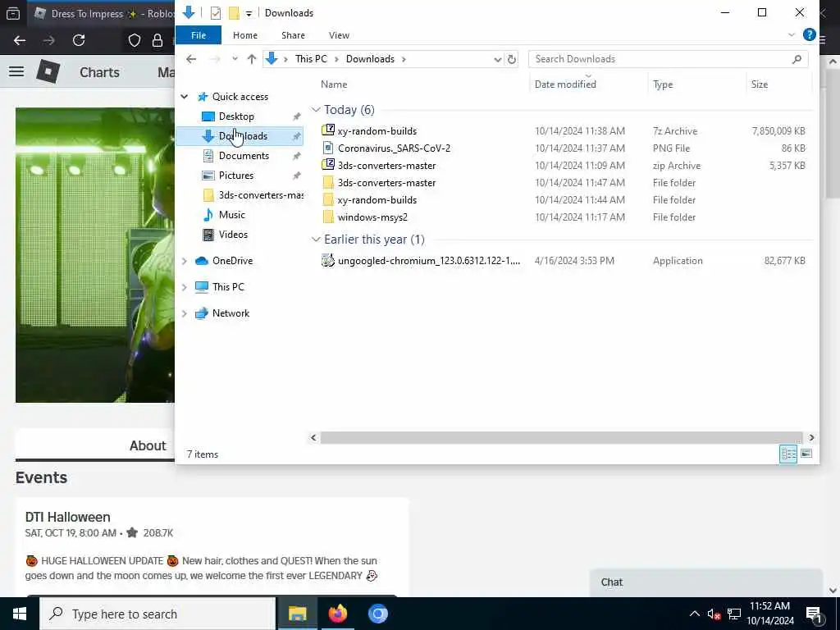840x630 pixels.
Task: Open the recent locations dropdown arrow
Action: click(x=235, y=59)
